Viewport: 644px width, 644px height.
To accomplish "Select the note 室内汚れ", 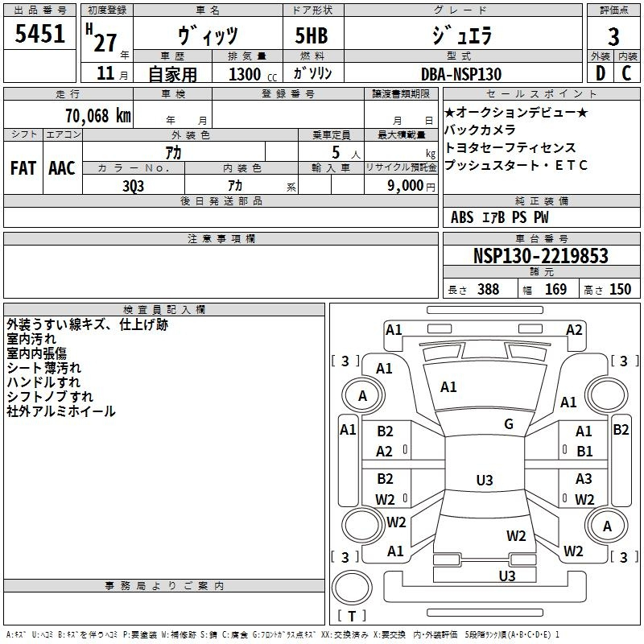I will pyautogui.click(x=31, y=339).
